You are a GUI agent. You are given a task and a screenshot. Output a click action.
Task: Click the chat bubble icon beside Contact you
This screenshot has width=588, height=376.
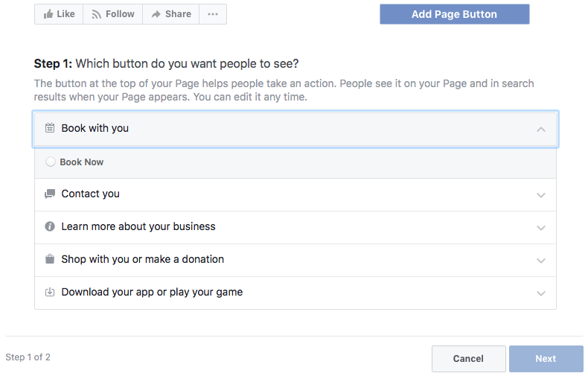pyautogui.click(x=50, y=194)
